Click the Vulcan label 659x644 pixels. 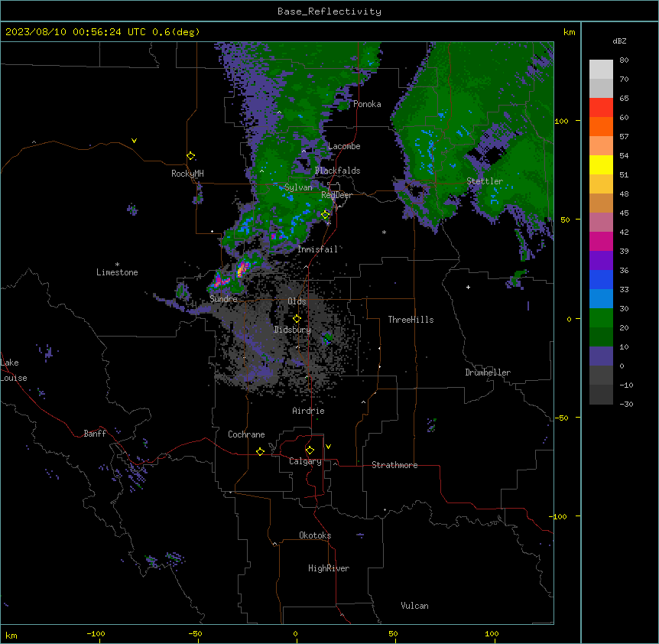pos(415,606)
